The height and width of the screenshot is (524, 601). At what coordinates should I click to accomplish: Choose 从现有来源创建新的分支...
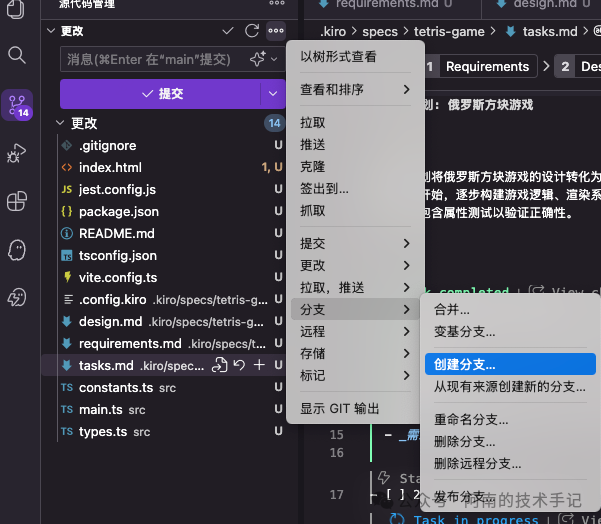tap(510, 386)
